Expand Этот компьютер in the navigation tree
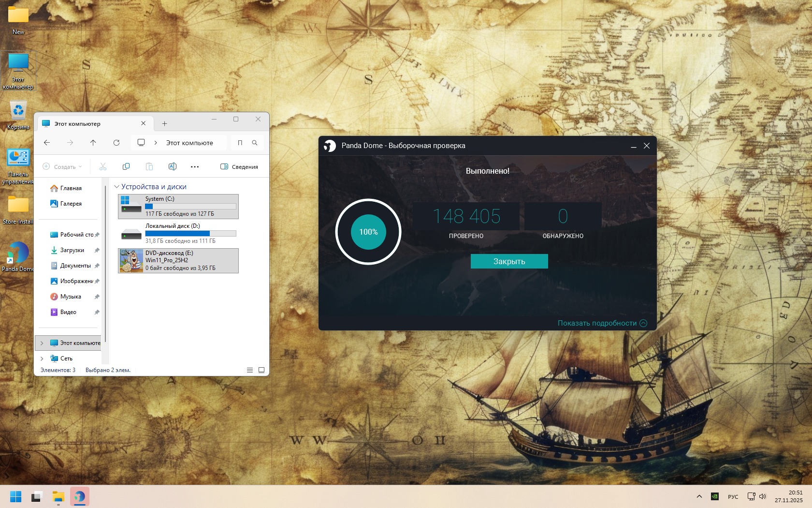This screenshot has width=812, height=508. [42, 343]
